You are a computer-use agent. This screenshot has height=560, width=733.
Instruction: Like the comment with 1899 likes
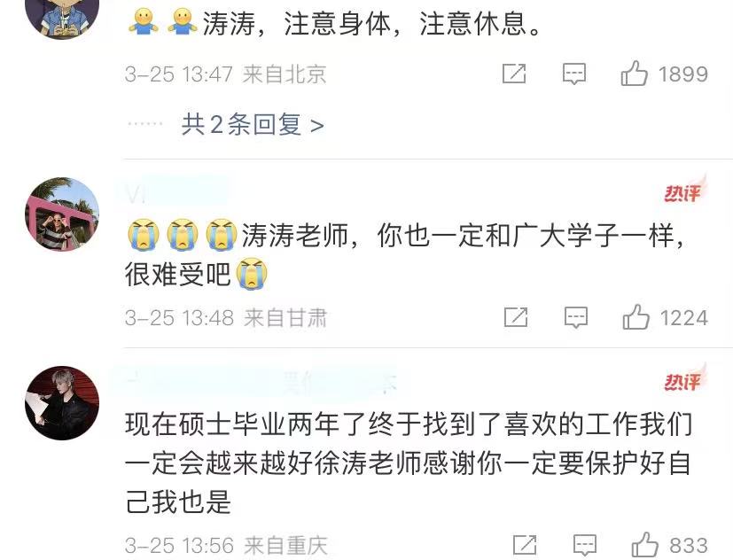634,73
